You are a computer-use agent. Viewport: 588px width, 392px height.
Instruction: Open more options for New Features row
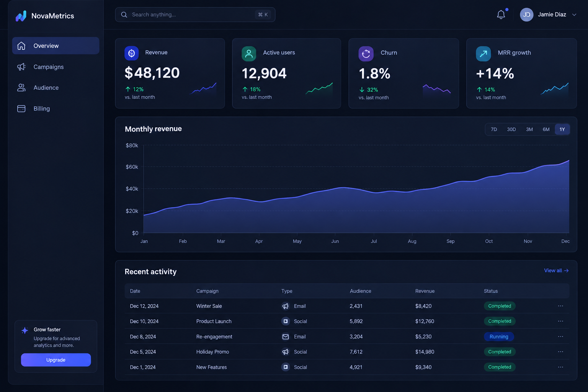coord(560,367)
